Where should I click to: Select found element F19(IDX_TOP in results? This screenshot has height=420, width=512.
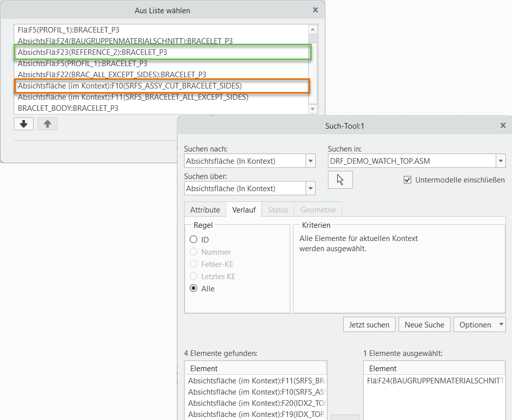tap(256, 414)
